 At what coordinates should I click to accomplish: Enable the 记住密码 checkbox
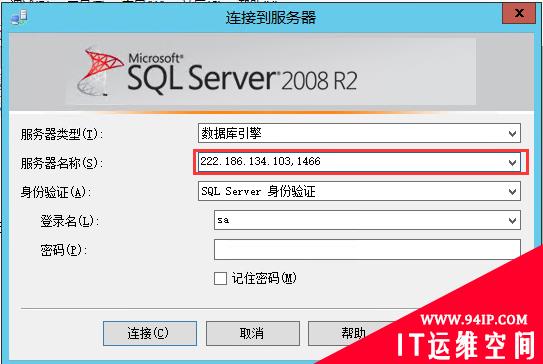click(x=220, y=278)
